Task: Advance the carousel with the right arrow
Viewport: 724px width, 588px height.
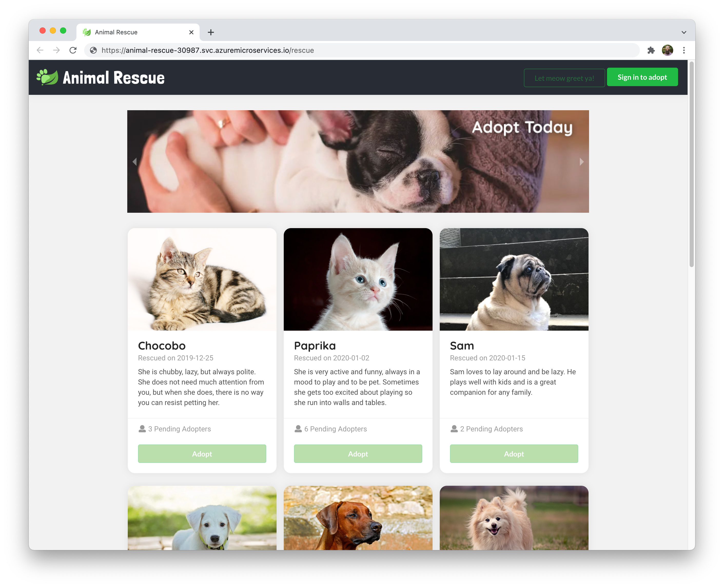Action: coord(581,161)
